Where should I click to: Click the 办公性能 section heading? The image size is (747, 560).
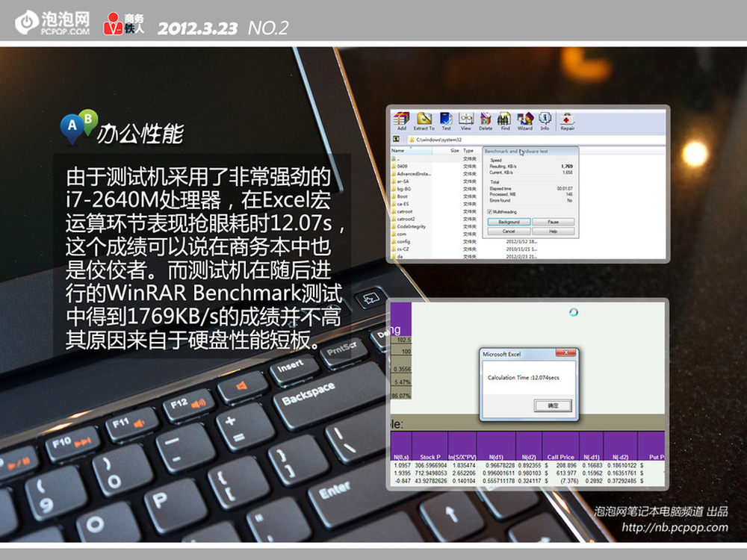(140, 134)
